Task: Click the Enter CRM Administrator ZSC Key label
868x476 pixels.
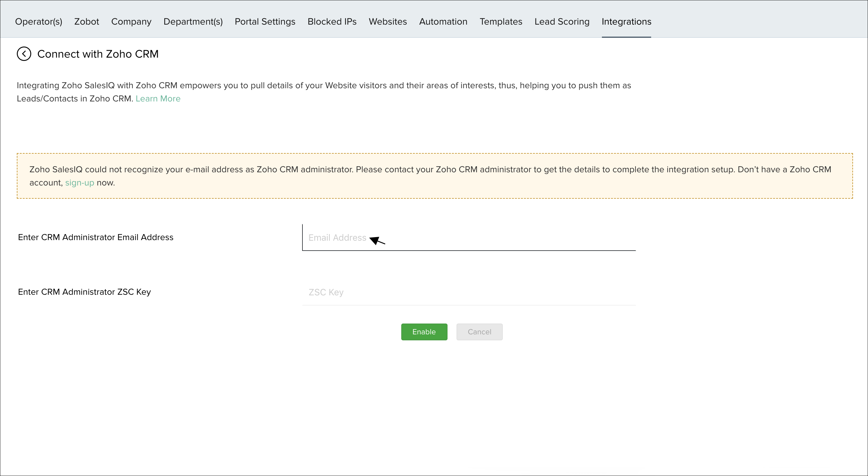Action: (85, 292)
